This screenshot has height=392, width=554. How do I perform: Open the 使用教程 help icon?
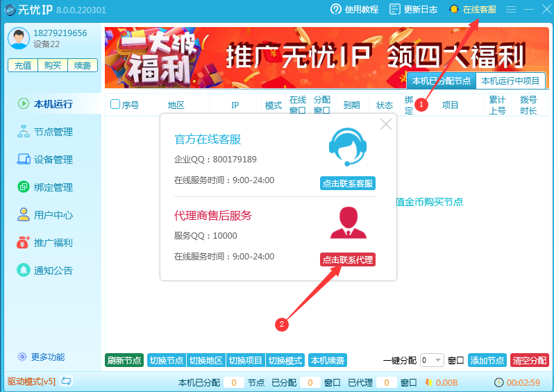(335, 9)
